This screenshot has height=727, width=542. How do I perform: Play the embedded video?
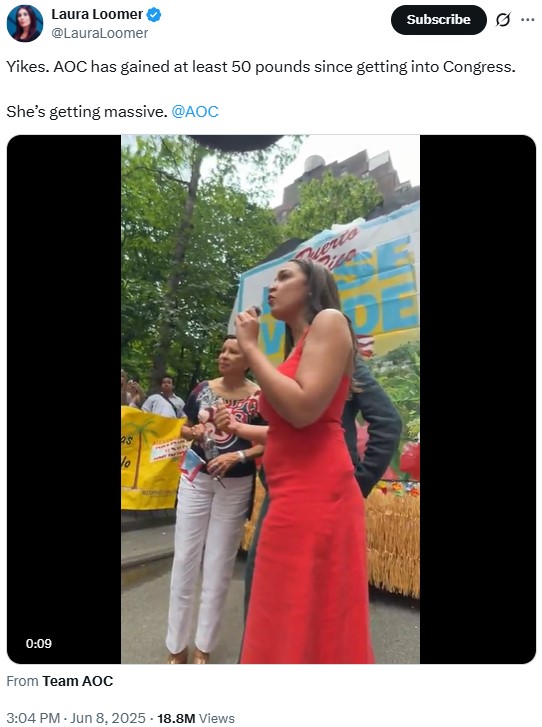point(271,399)
